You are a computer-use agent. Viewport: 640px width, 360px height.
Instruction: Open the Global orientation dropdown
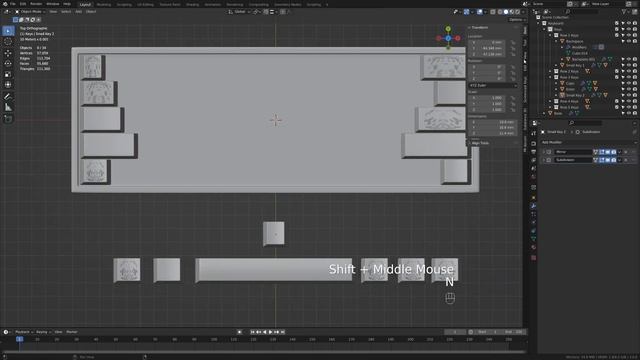(x=239, y=12)
